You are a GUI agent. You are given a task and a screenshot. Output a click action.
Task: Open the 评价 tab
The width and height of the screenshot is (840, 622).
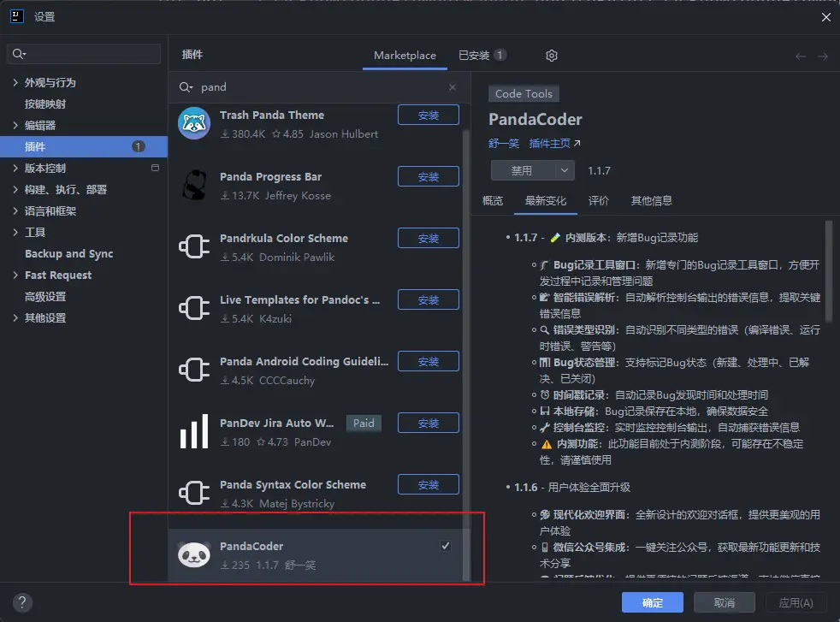[599, 200]
